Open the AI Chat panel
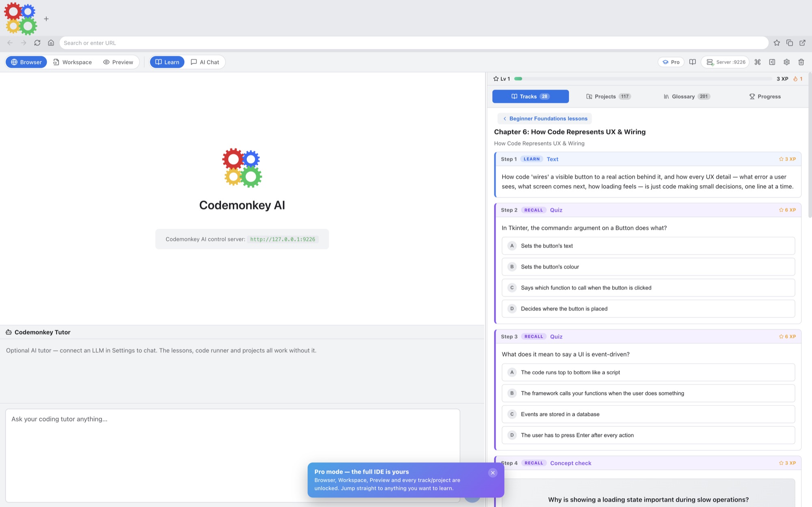The height and width of the screenshot is (507, 812). coord(205,62)
